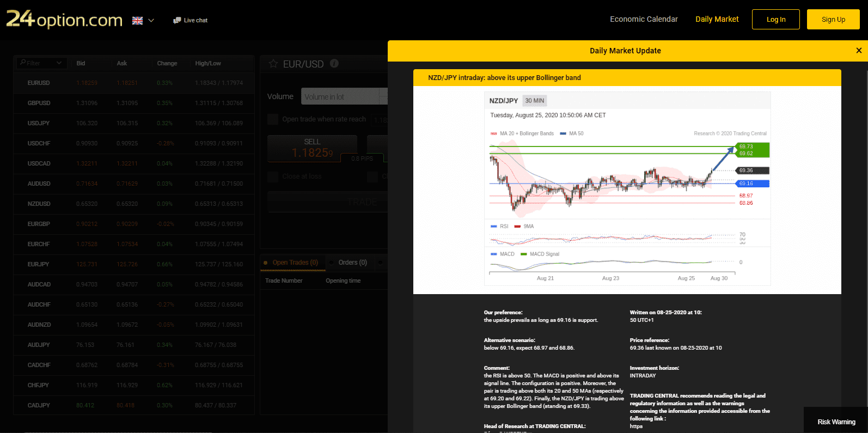
Task: Click the Trade Number column header
Action: (284, 280)
